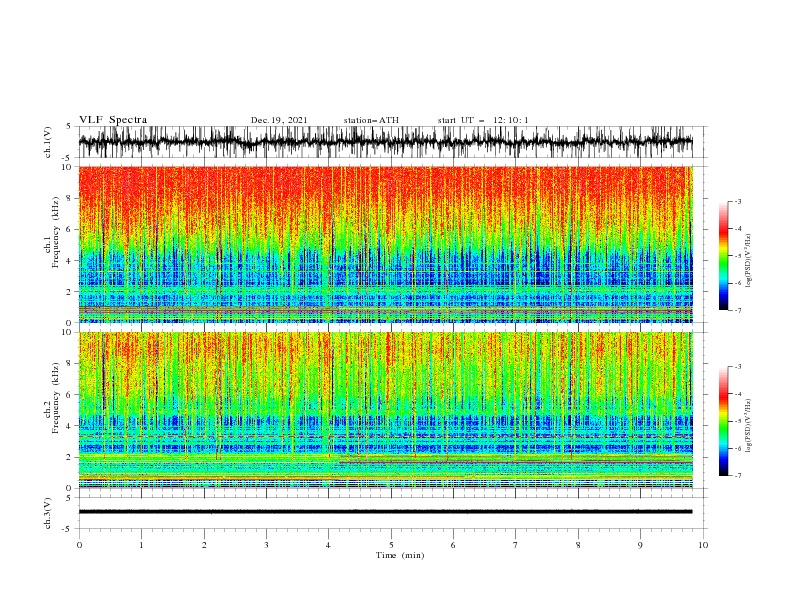This screenshot has height=612, width=792.
Task: Click the time axis tick label "7"
Action: click(516, 545)
